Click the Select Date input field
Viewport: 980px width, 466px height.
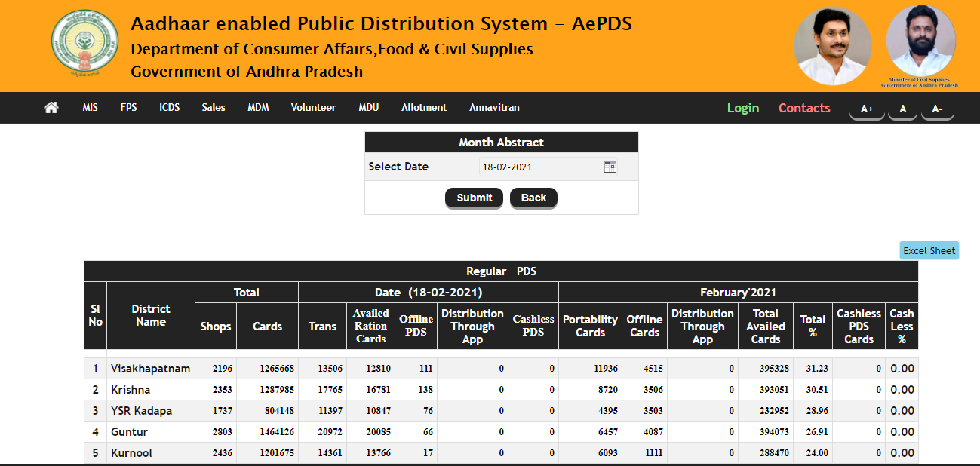[548, 167]
